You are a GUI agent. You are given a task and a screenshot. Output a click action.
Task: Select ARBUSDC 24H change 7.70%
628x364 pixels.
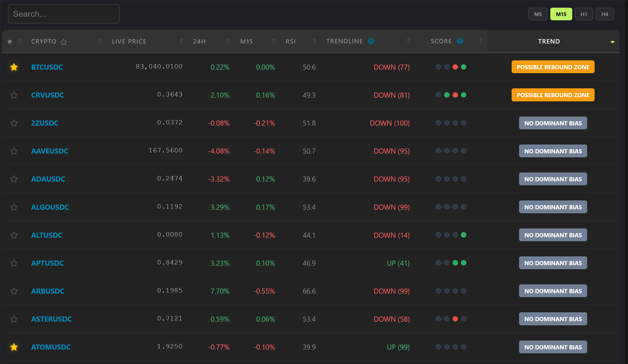click(220, 291)
